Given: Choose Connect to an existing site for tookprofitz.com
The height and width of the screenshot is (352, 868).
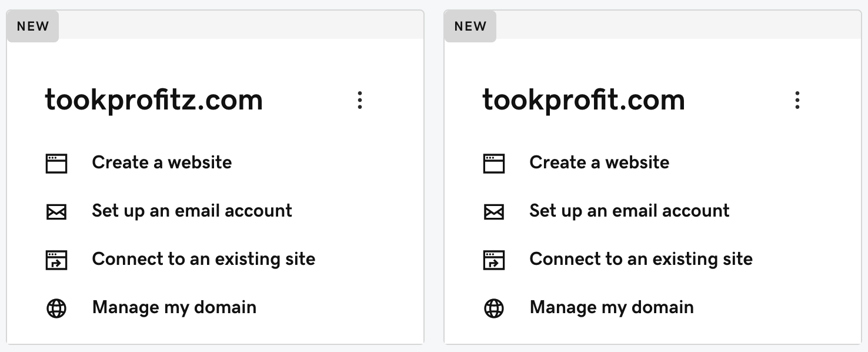Looking at the screenshot, I should click(203, 259).
